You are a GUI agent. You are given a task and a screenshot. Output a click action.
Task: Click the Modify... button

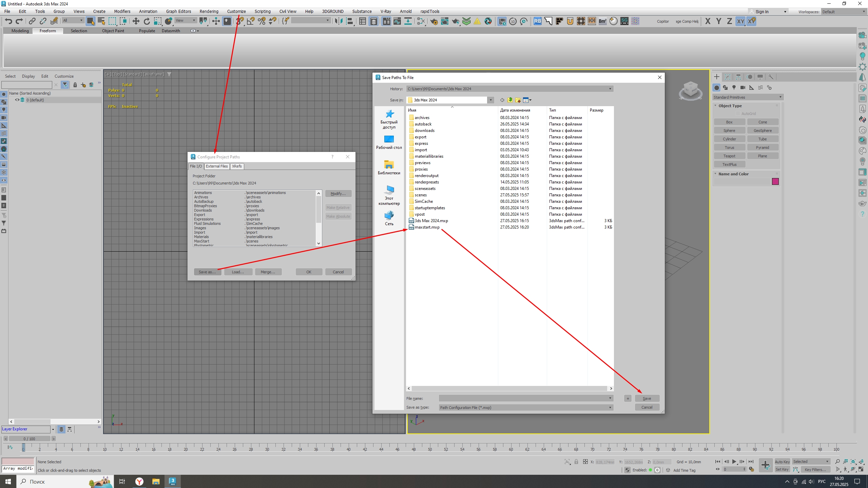(338, 194)
